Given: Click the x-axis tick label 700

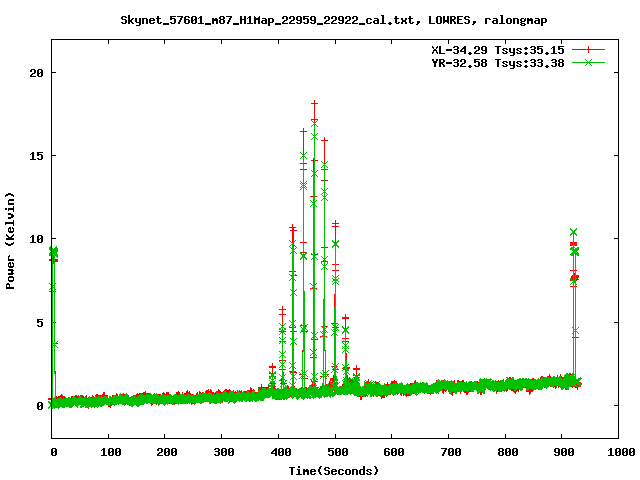Looking at the screenshot, I should [451, 452].
